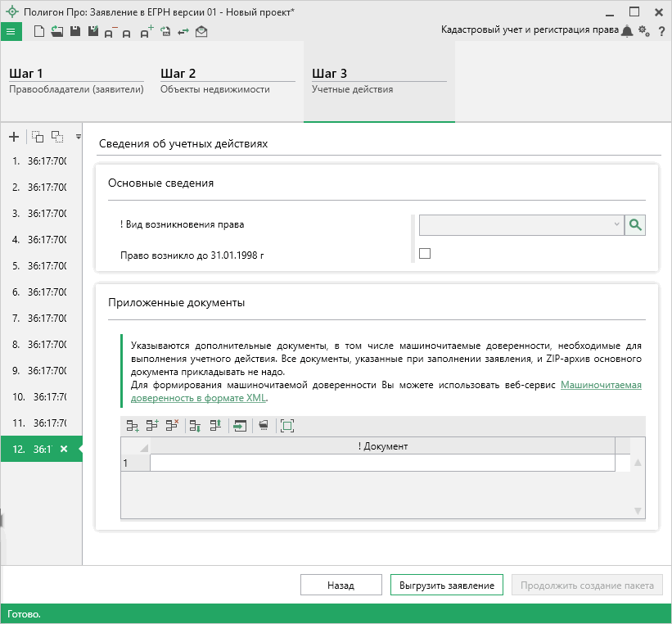Open the notifications bell icon
The width and height of the screenshot is (672, 624).
pos(627,31)
